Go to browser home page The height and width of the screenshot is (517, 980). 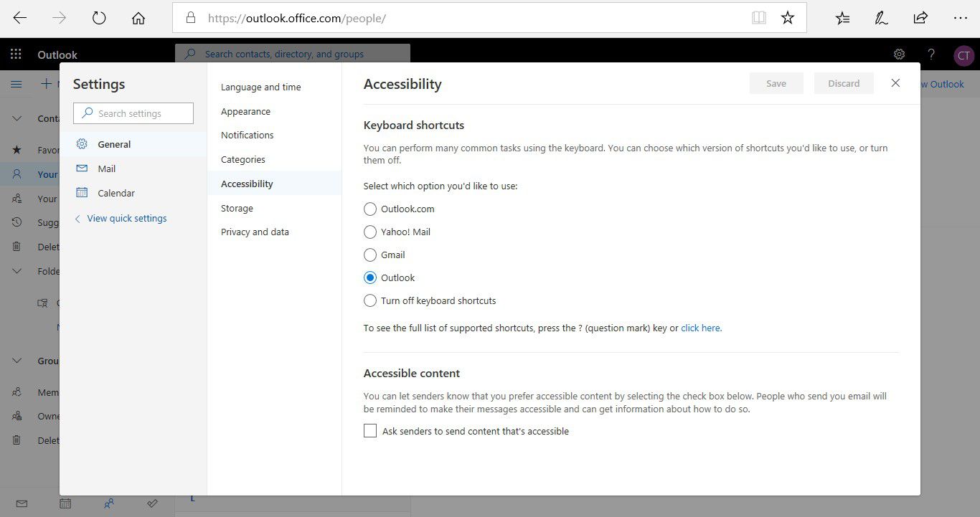[138, 18]
